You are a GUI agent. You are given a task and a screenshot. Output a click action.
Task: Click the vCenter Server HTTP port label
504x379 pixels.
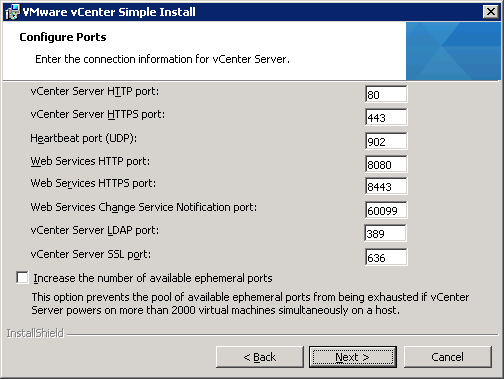point(95,91)
